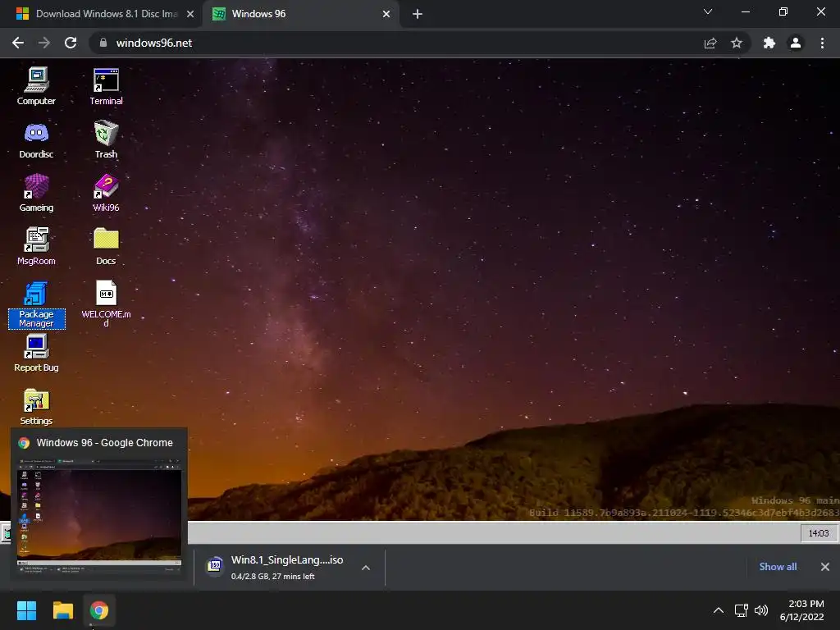Open the Chrome extensions puzzle icon
840x630 pixels.
769,43
